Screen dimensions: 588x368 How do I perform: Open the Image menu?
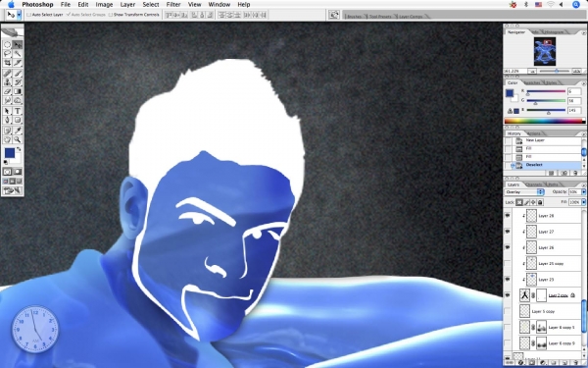(x=104, y=5)
